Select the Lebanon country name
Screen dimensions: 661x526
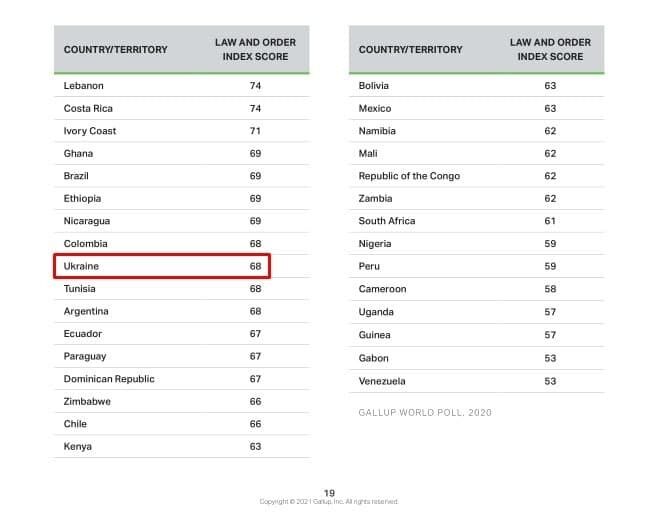click(x=84, y=86)
